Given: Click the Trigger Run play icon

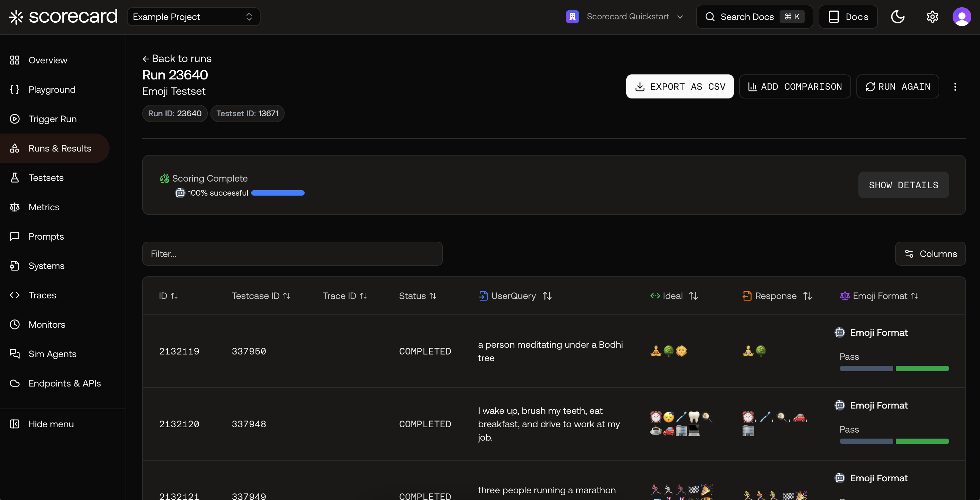Looking at the screenshot, I should [x=14, y=119].
